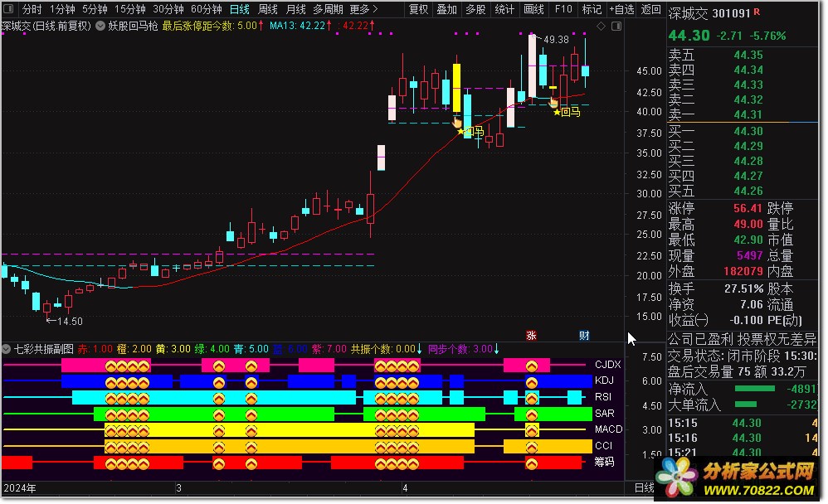Click the red R mark after 301091

[x=757, y=11]
